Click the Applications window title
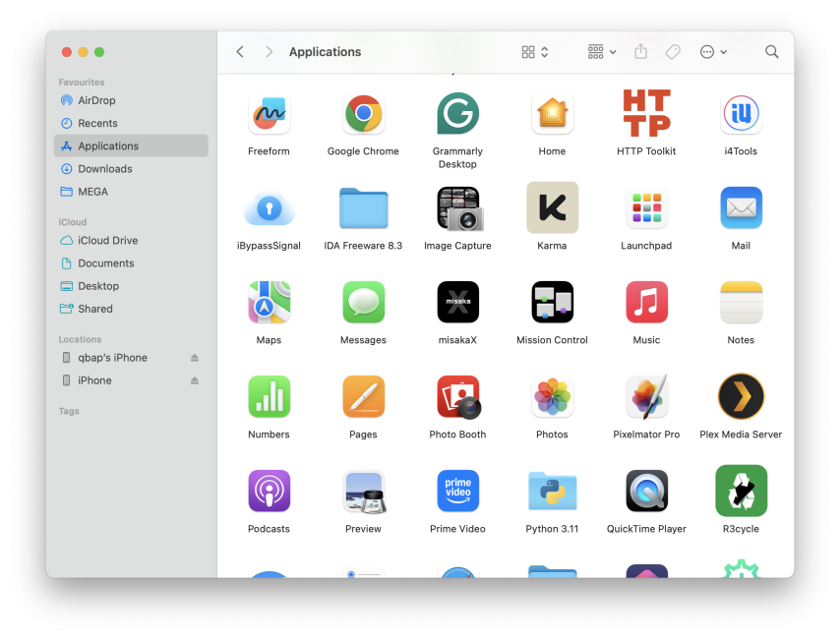 (x=326, y=52)
